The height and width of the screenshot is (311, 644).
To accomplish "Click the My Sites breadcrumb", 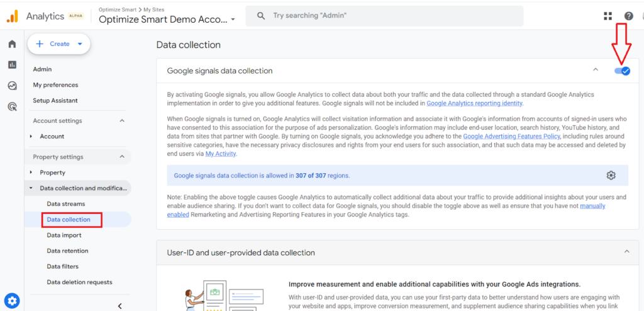I will (155, 9).
